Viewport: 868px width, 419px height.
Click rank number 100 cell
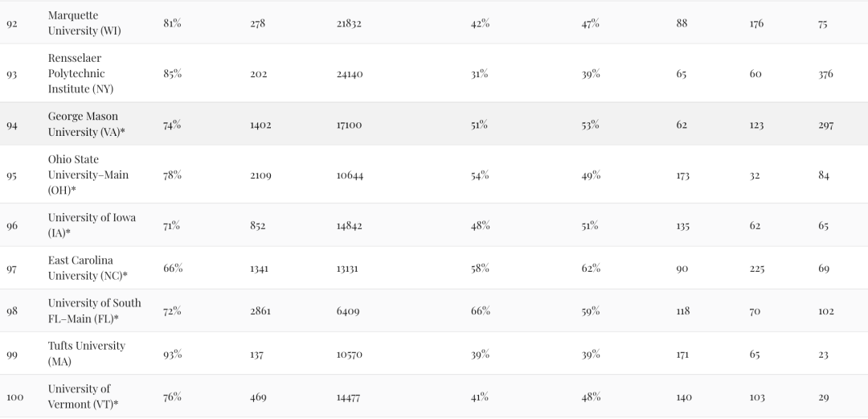click(15, 397)
